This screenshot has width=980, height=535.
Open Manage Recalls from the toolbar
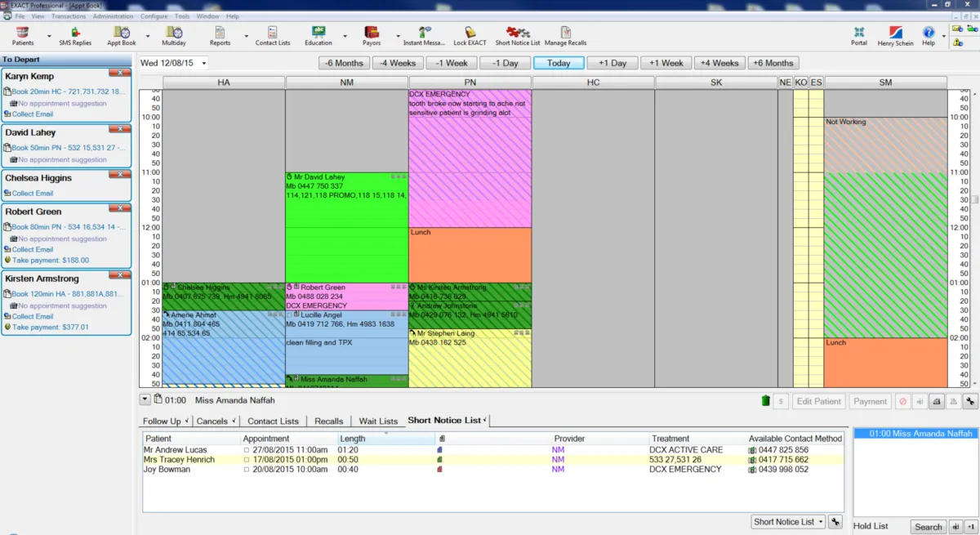coord(566,35)
